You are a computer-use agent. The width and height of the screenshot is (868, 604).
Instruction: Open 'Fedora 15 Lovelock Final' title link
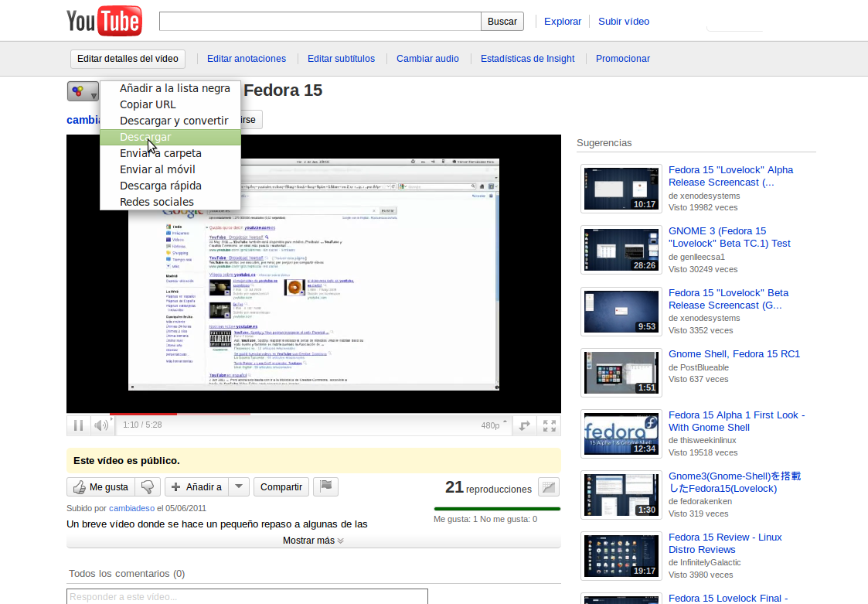point(728,599)
